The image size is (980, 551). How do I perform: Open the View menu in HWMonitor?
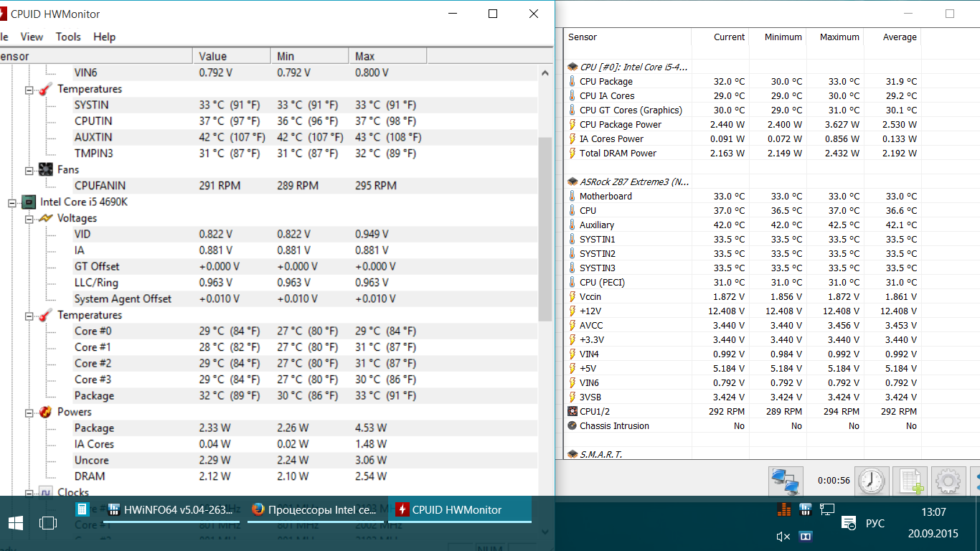(x=32, y=37)
